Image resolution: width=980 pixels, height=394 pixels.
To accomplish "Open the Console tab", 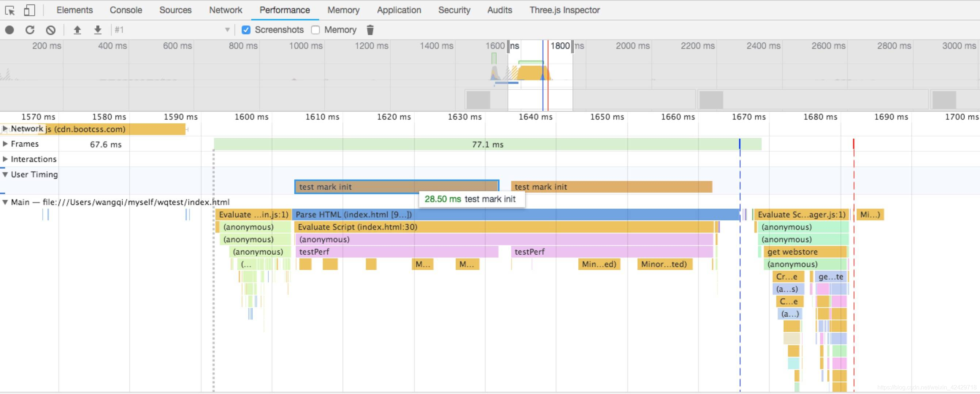I will click(x=126, y=10).
